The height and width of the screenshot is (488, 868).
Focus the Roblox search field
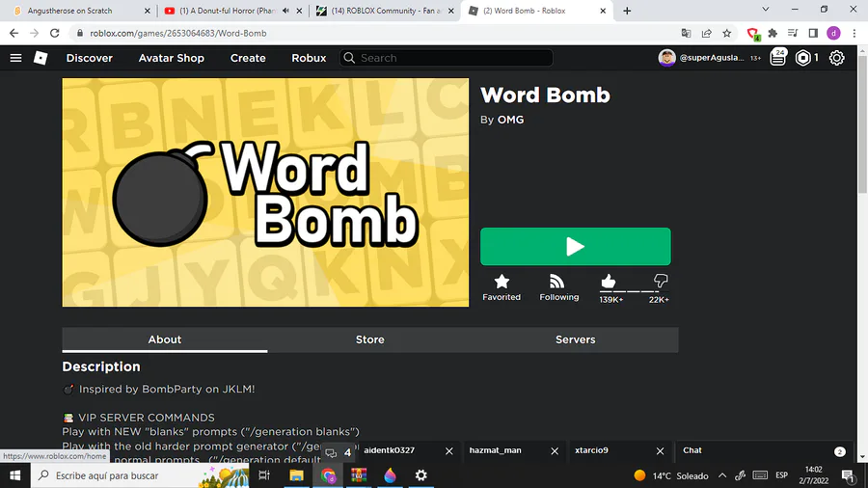[x=447, y=58]
